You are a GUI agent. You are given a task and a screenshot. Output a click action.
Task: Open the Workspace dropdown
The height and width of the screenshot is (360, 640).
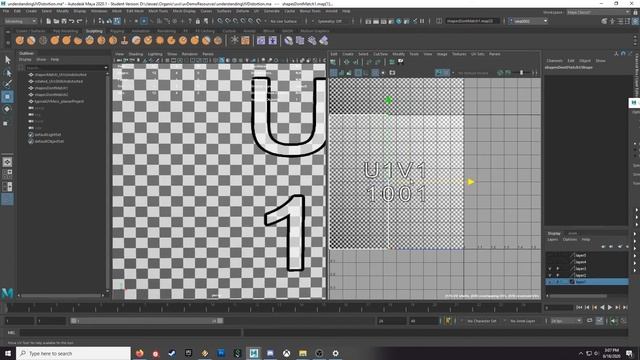coord(598,12)
